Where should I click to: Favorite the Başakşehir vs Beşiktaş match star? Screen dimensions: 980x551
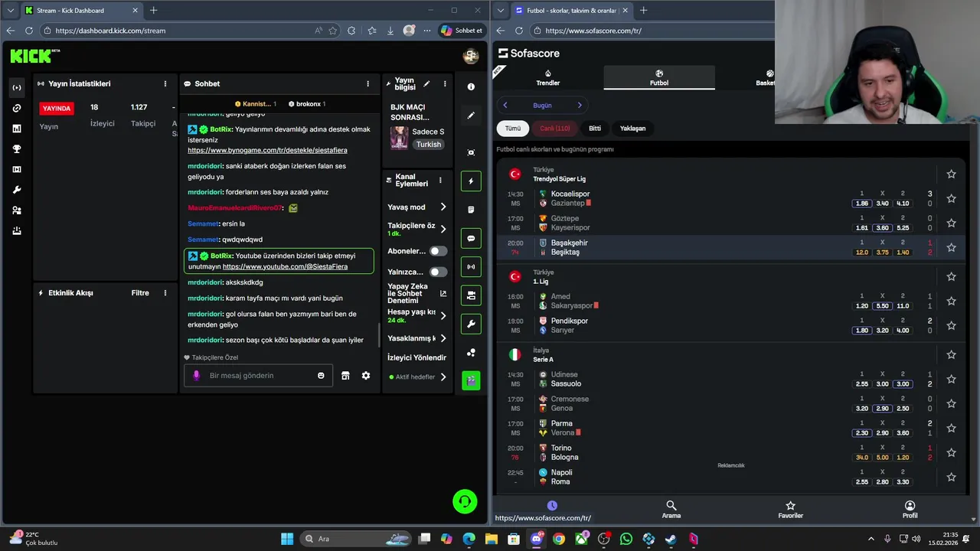pos(951,247)
